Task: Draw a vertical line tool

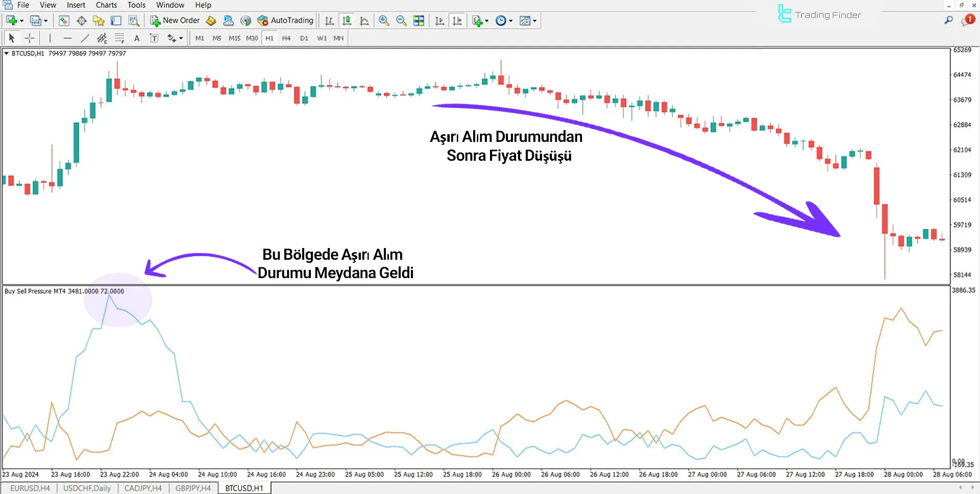Action: click(50, 38)
